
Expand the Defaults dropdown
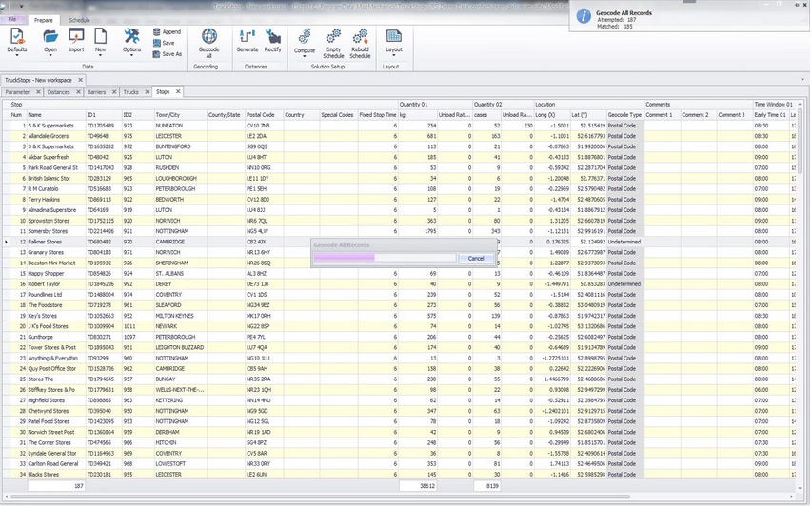click(17, 55)
